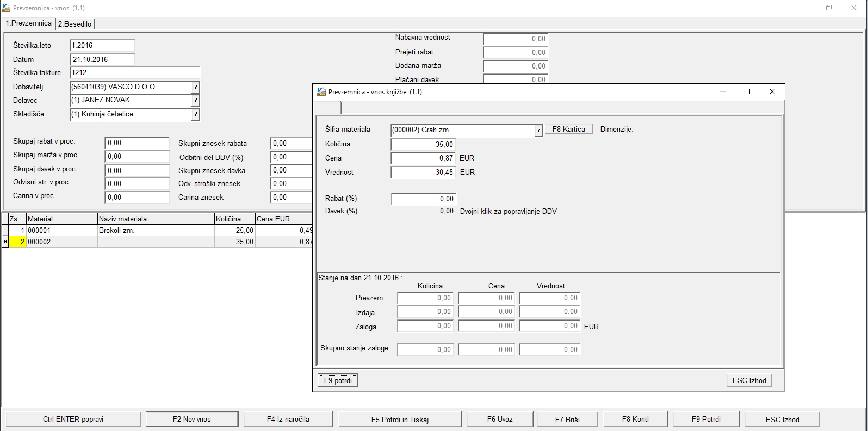The height and width of the screenshot is (431, 868).
Task: Click the Skupaj davek v proc. field
Action: coord(137,170)
